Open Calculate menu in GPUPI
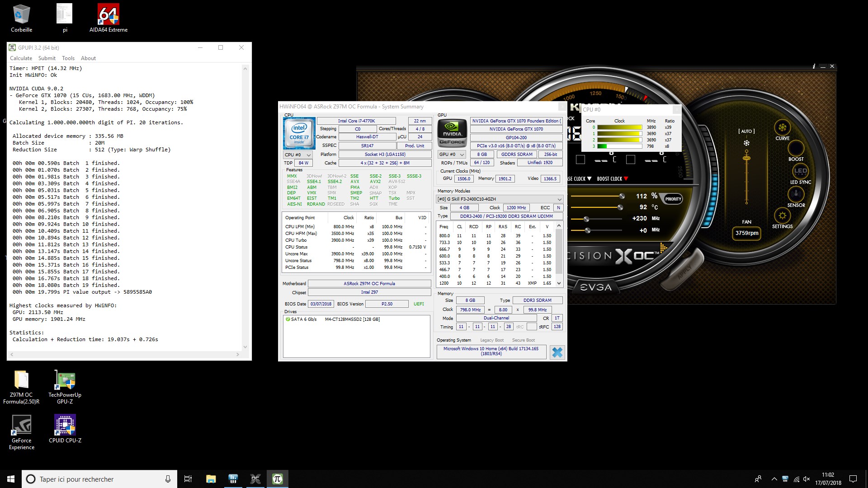 pos(21,58)
